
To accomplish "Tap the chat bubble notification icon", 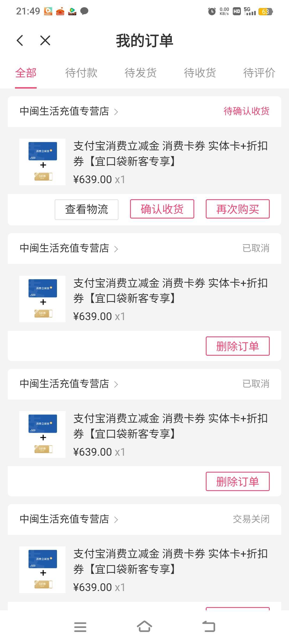I will click(85, 11).
